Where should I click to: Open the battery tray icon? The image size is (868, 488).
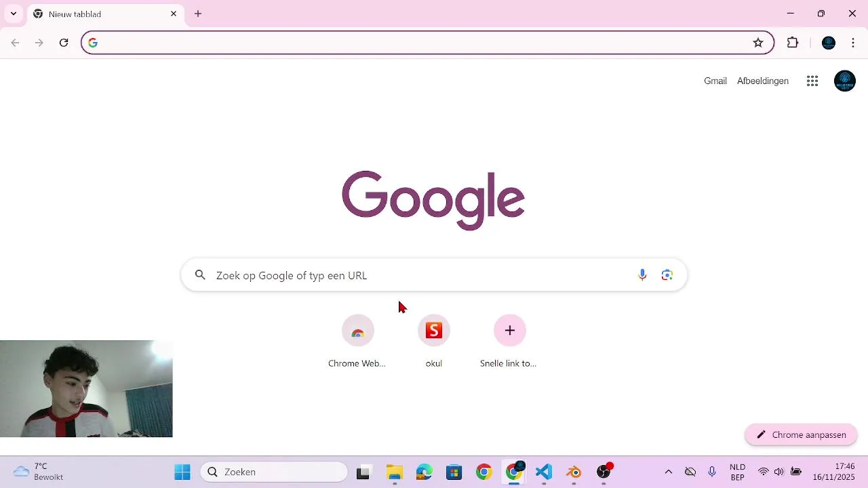[x=796, y=472]
